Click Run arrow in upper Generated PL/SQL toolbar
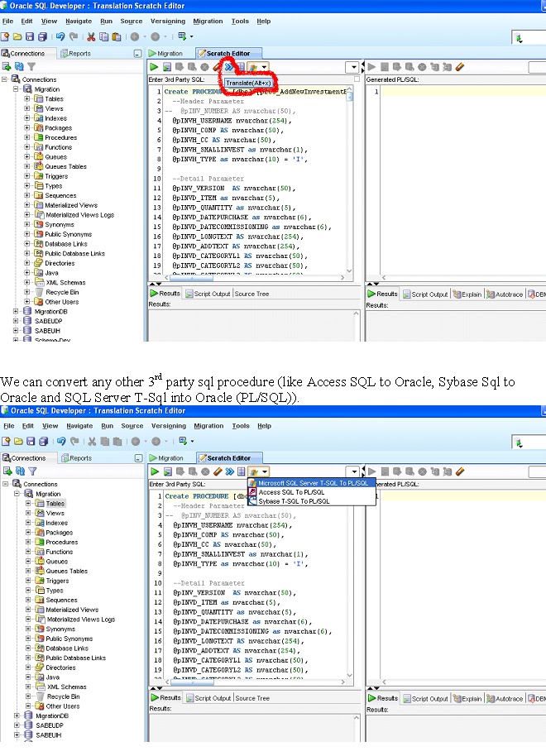Screen dimensions: 546x756 (x=372, y=67)
